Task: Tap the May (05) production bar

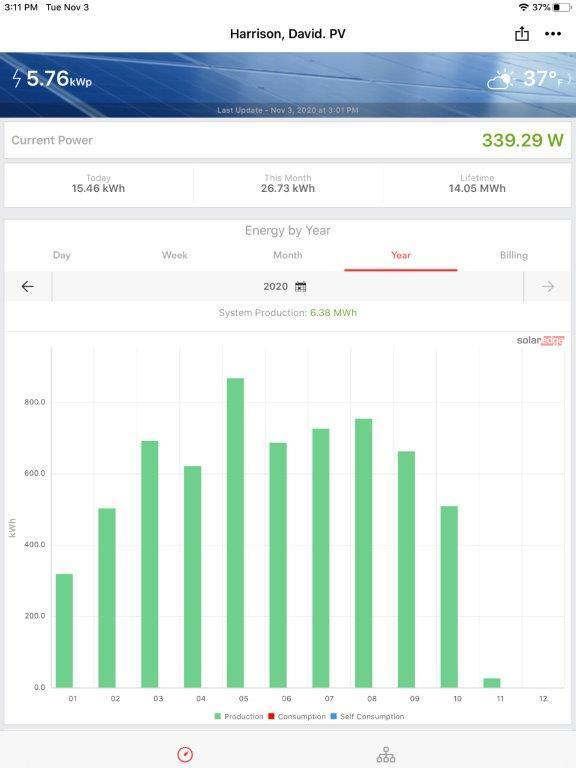Action: click(235, 532)
